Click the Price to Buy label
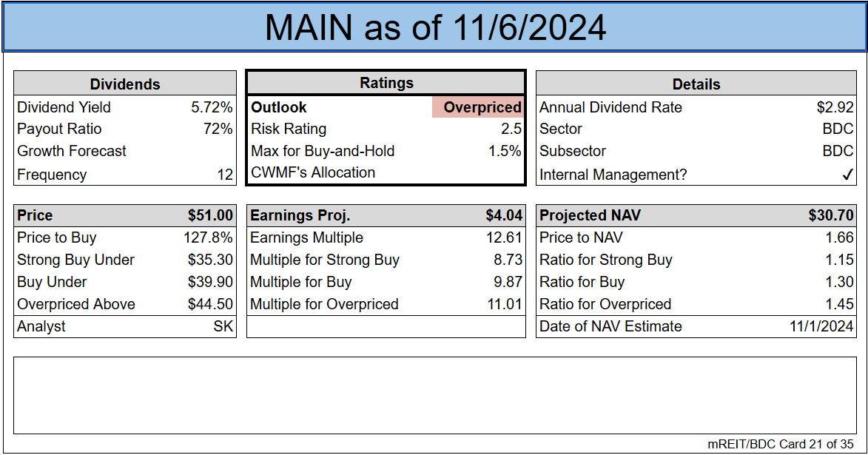Image resolution: width=868 pixels, height=455 pixels. pos(56,238)
